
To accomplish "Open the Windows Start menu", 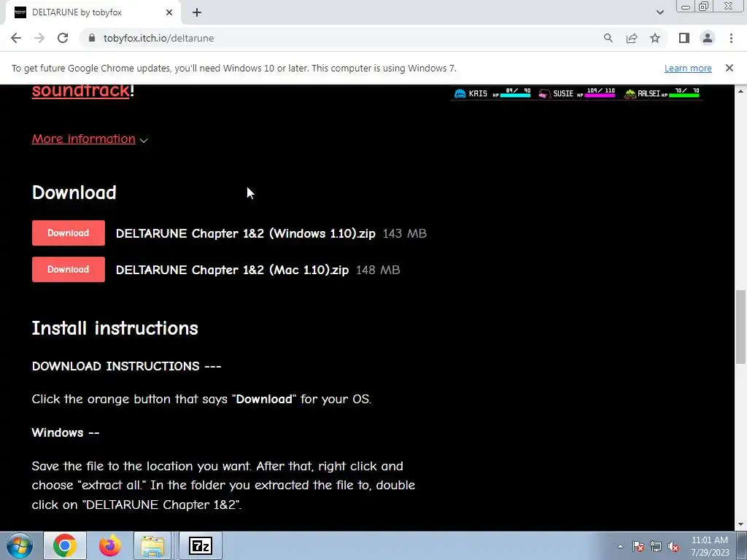I will point(20,545).
